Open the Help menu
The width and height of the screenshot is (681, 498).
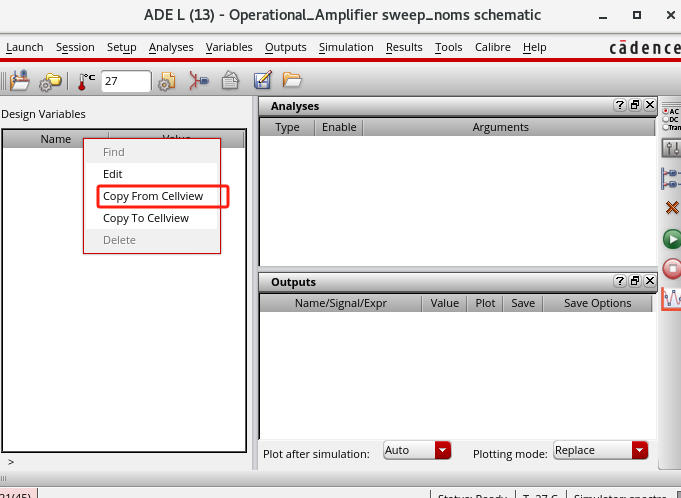coord(535,47)
